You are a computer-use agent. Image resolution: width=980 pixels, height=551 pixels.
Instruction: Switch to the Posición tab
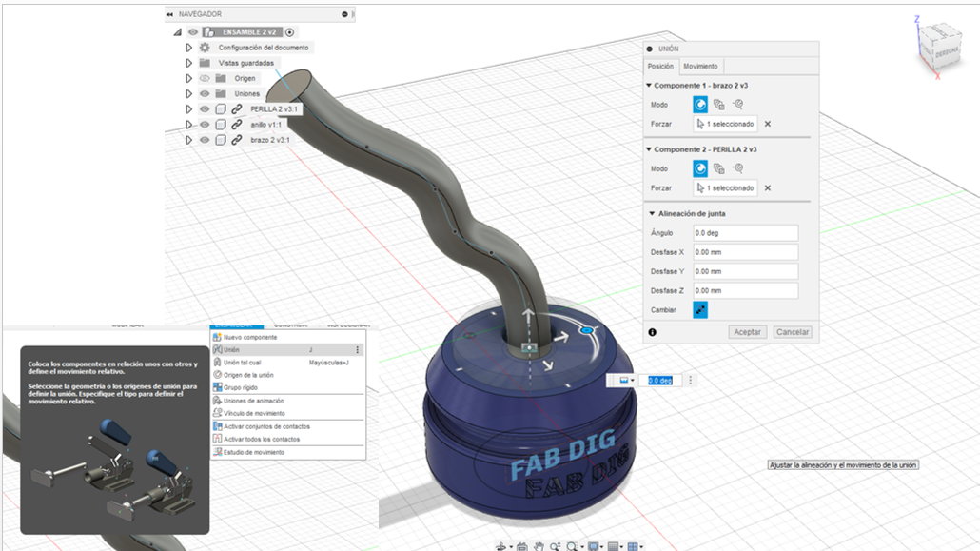coord(660,67)
